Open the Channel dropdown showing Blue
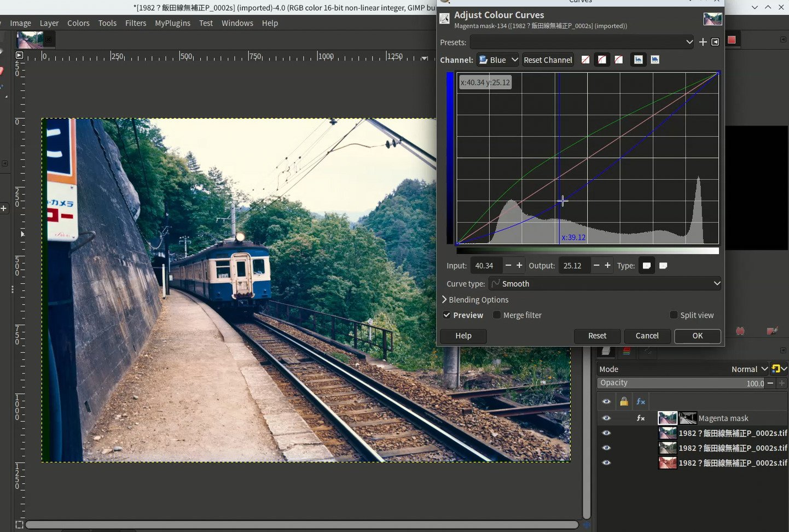The image size is (789, 532). [498, 60]
